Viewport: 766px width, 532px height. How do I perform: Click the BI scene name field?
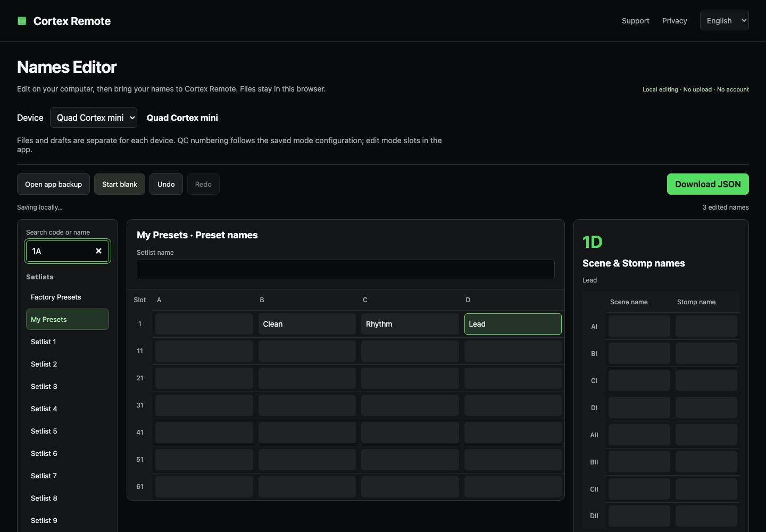tap(639, 353)
